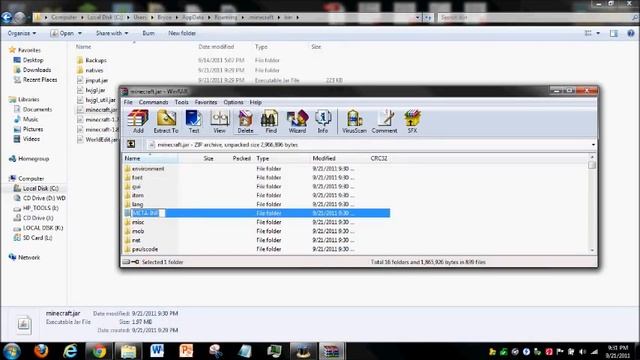The width and height of the screenshot is (640, 360).
Task: Toggle the Explorer preview pane icon
Action: [613, 33]
